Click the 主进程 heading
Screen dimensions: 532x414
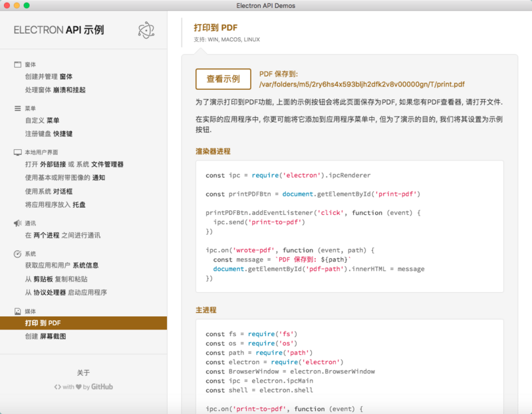pos(206,310)
